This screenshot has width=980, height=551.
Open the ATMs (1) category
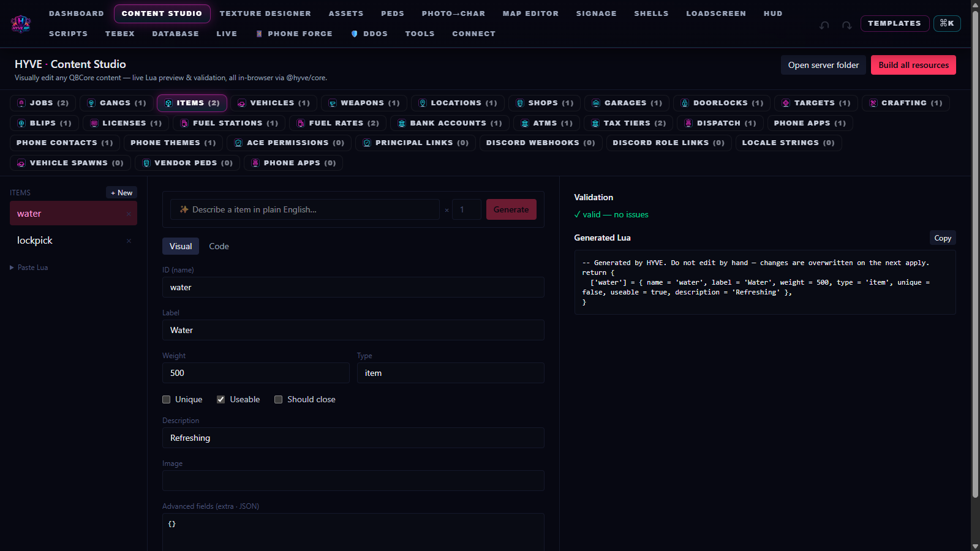pos(546,123)
